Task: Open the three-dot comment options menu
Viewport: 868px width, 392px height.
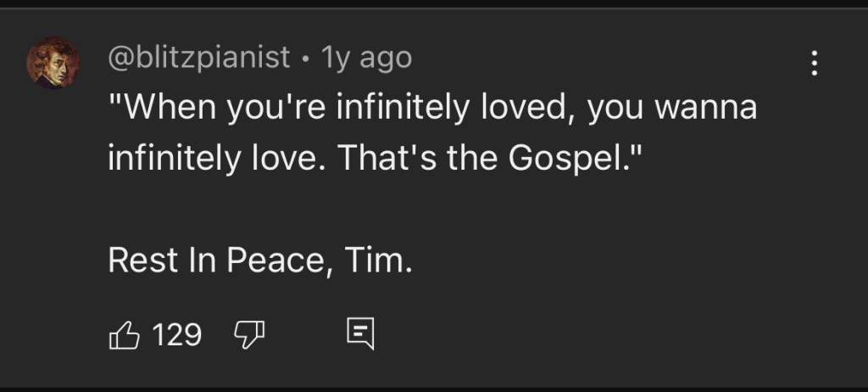Action: pos(815,63)
